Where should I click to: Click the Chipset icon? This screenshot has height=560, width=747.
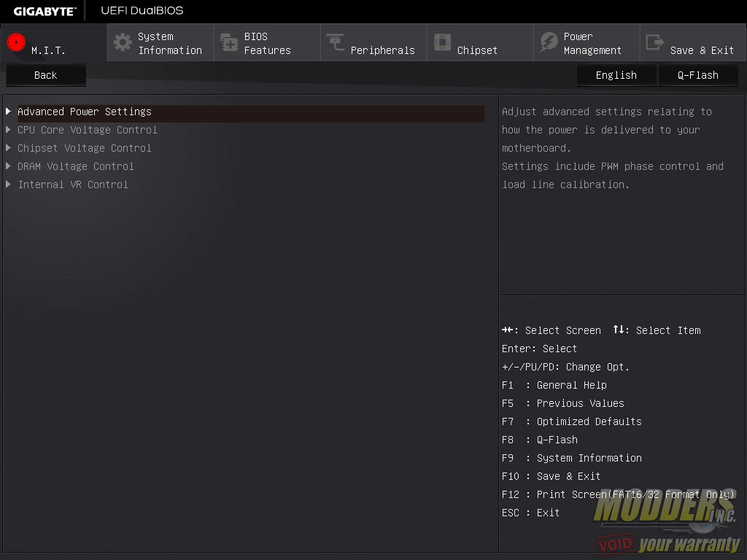442,42
